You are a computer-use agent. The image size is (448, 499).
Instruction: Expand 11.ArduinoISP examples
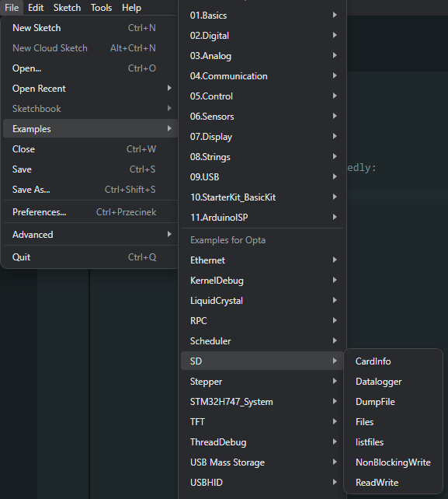pyautogui.click(x=262, y=218)
